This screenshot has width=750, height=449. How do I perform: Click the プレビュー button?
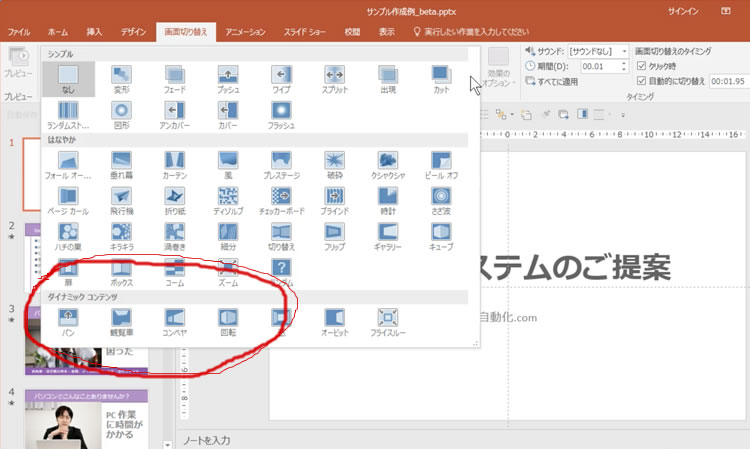coord(18,63)
